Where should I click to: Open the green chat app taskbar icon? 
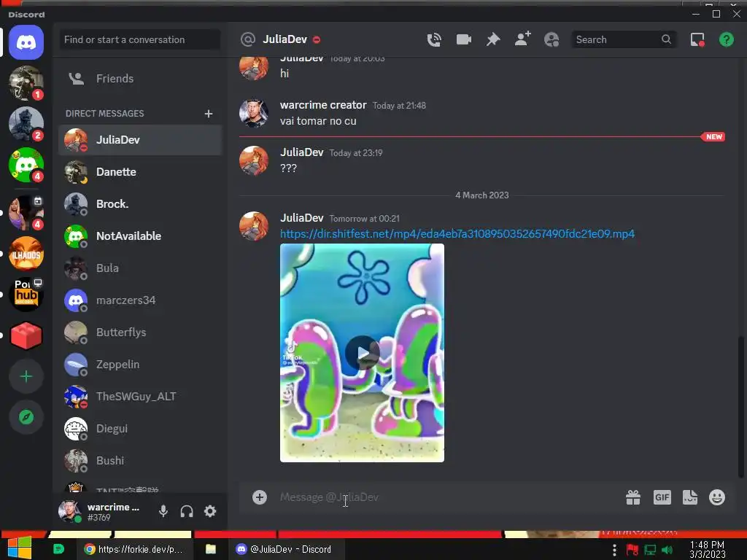coord(58,550)
